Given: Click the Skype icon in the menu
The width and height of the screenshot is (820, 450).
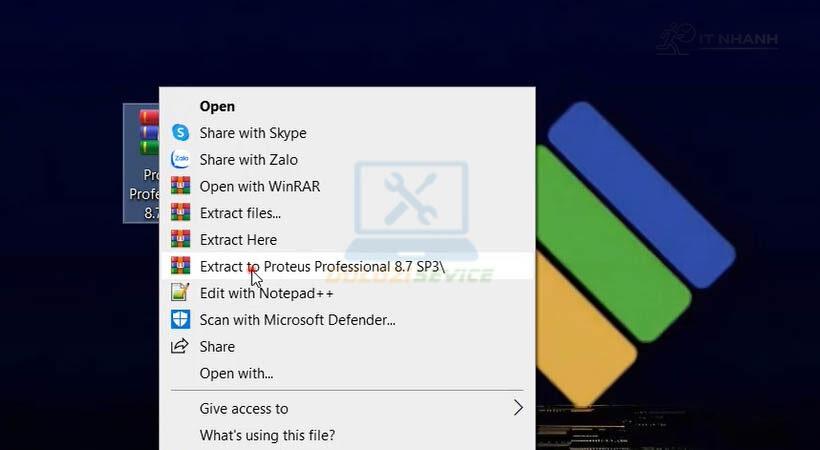Looking at the screenshot, I should (x=180, y=133).
